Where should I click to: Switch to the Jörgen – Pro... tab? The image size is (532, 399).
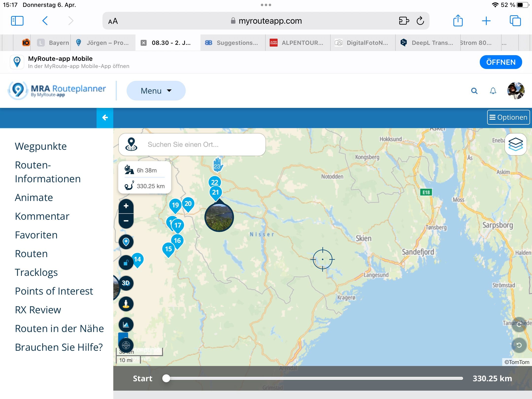coord(103,43)
